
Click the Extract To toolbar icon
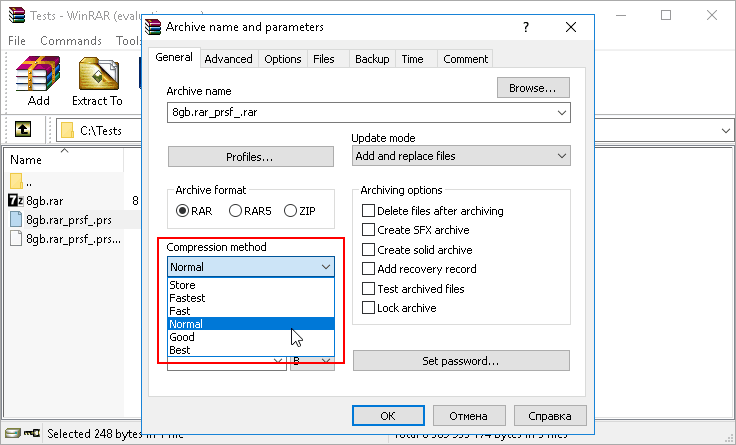tap(97, 81)
